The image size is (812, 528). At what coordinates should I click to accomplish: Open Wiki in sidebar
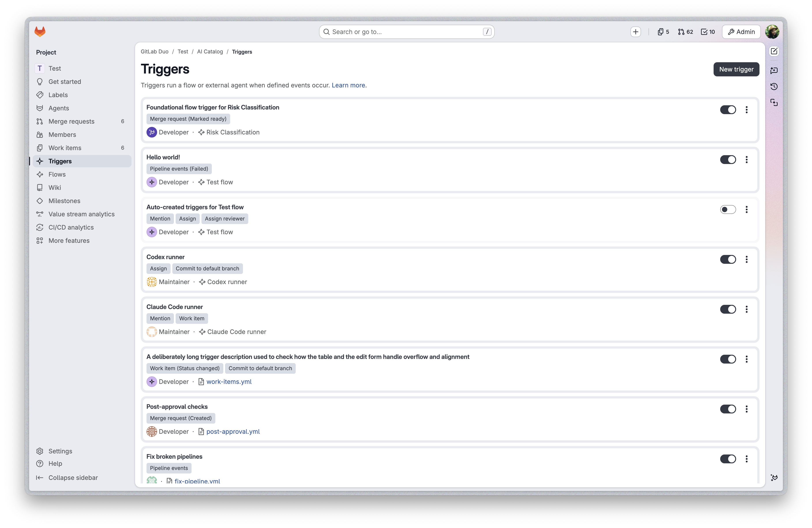pos(82,188)
